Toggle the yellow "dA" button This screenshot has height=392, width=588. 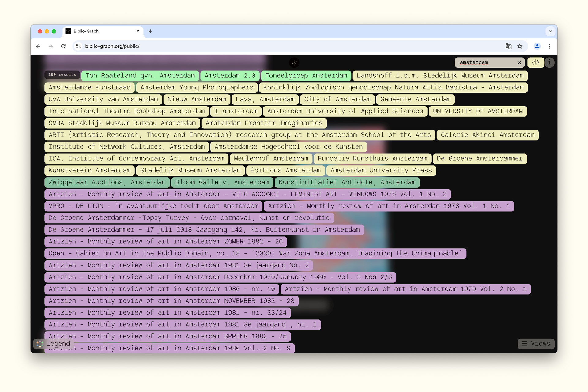(535, 62)
